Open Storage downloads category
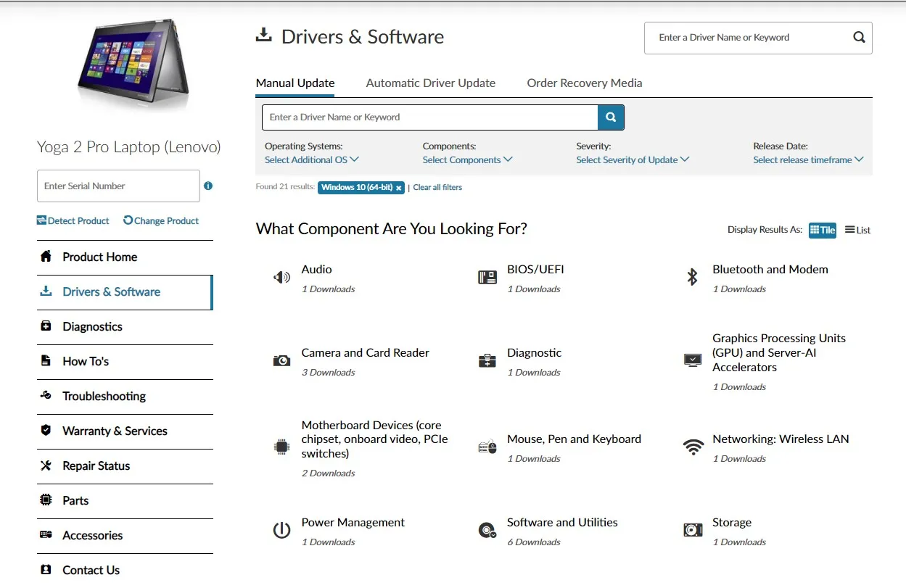Image resolution: width=906 pixels, height=588 pixels. tap(732, 523)
